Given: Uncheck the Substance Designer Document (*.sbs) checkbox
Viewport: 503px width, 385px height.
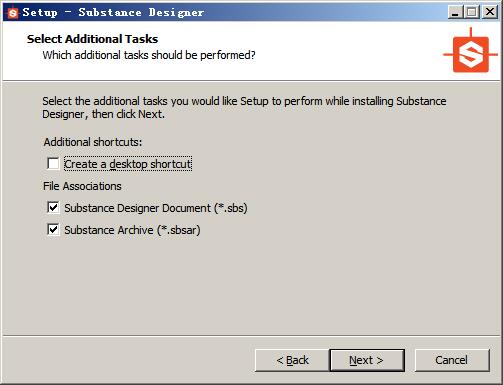Looking at the screenshot, I should [x=53, y=208].
